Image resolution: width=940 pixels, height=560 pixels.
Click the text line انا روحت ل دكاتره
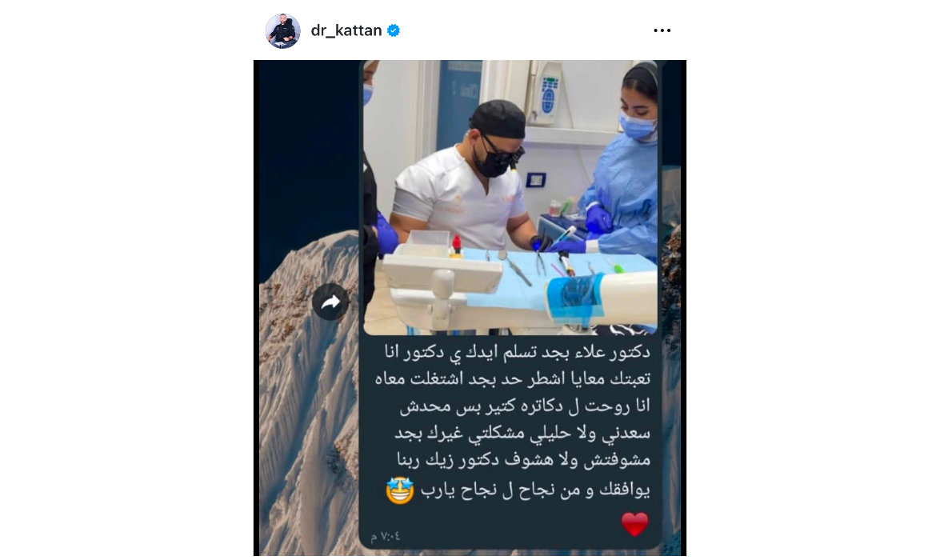[x=525, y=406]
